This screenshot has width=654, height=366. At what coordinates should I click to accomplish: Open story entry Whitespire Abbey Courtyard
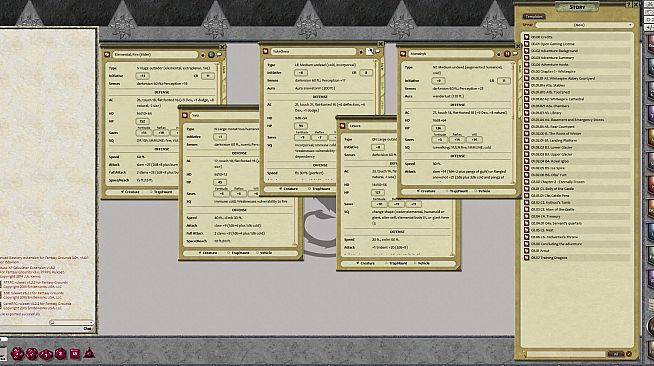563,78
